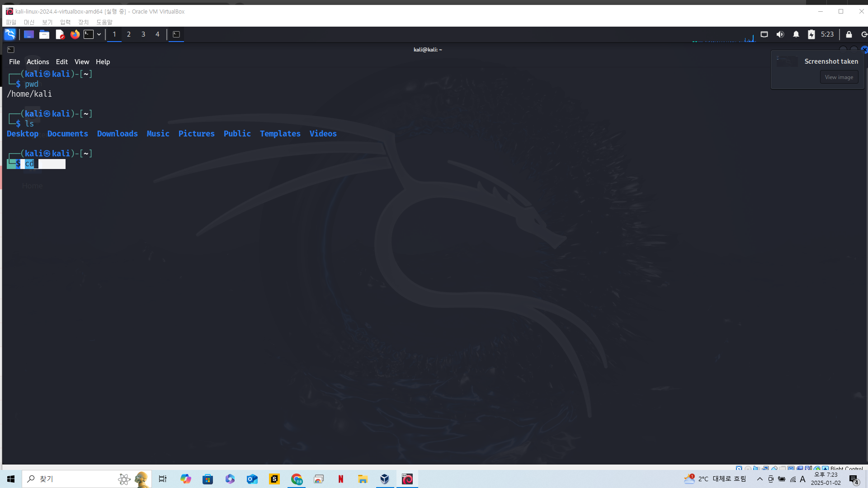Open the terminal File menu
This screenshot has height=488, width=868.
[14, 62]
